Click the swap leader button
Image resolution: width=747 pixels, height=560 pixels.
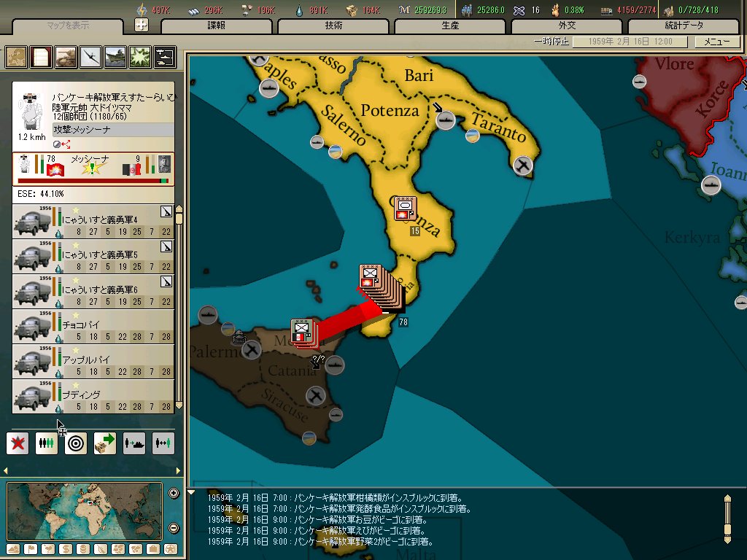[x=163, y=443]
